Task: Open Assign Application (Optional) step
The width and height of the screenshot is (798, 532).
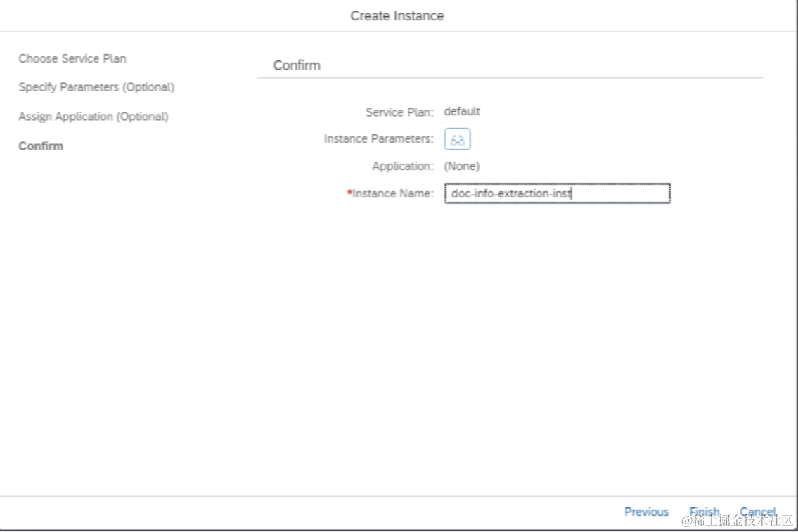Action: coord(93,117)
